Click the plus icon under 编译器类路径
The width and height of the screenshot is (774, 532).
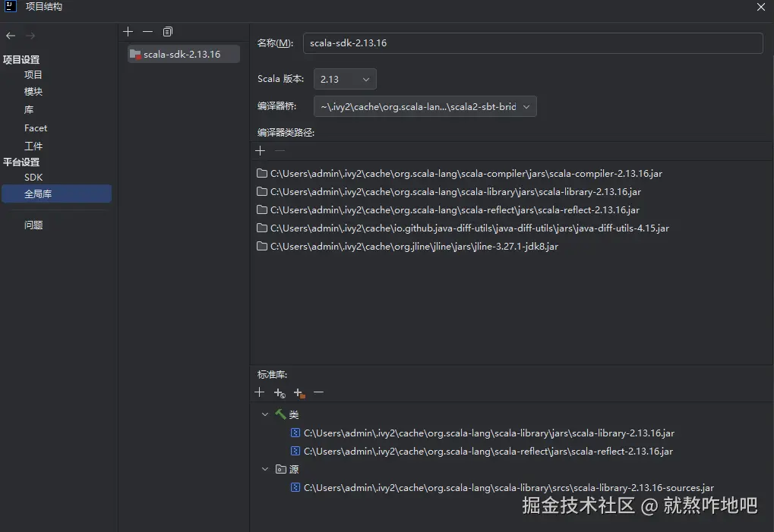click(x=261, y=151)
